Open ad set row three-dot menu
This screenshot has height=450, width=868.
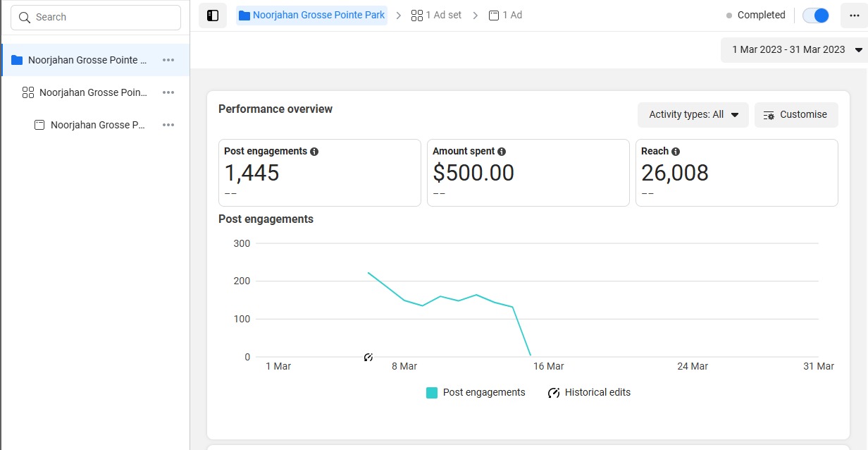point(168,92)
